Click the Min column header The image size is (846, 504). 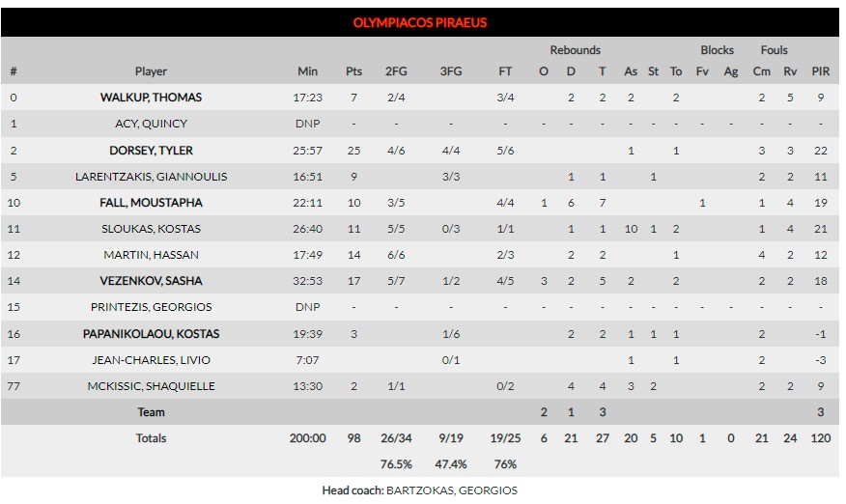pyautogui.click(x=307, y=71)
